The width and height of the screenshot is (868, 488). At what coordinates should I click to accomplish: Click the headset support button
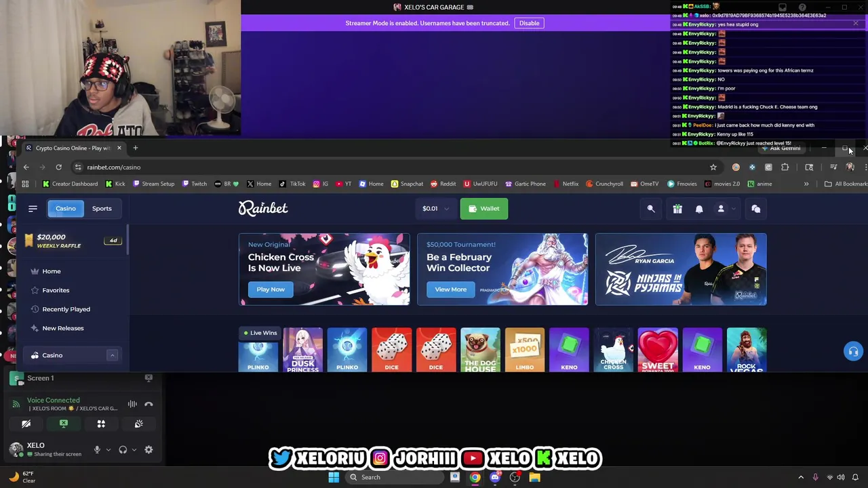click(853, 351)
